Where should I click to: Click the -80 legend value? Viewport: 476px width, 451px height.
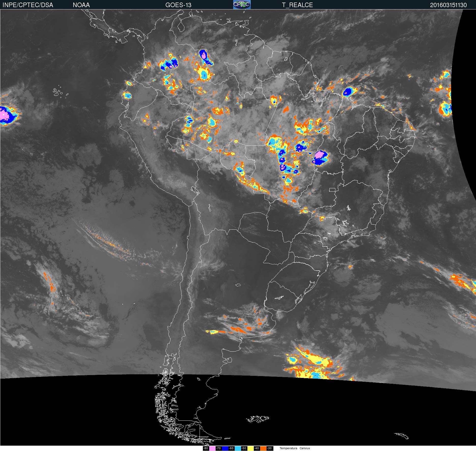[x=206, y=448]
